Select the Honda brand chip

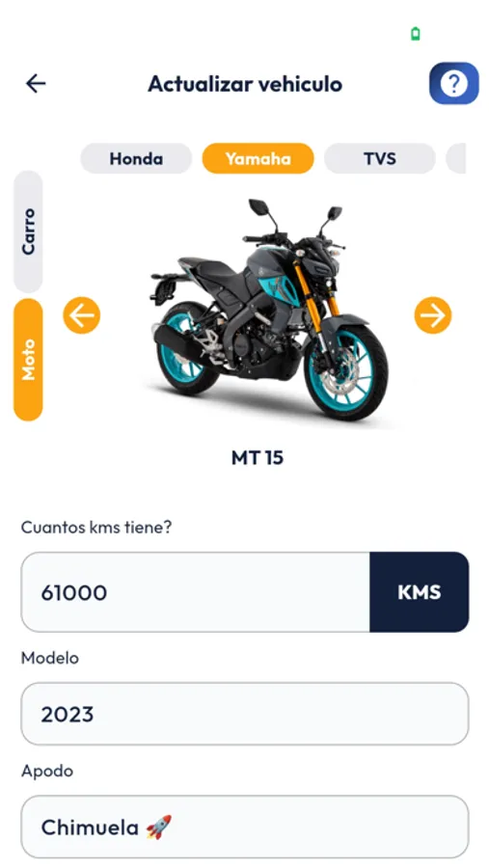[136, 159]
